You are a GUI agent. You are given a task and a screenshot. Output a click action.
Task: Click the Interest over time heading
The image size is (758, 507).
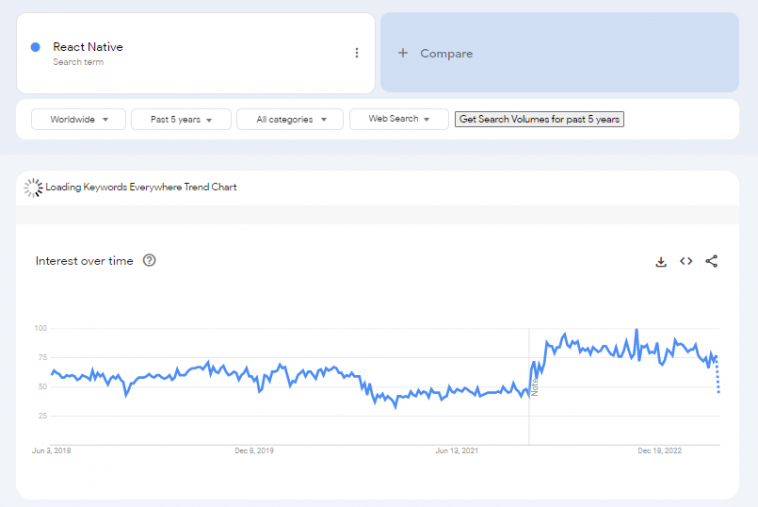pos(84,261)
